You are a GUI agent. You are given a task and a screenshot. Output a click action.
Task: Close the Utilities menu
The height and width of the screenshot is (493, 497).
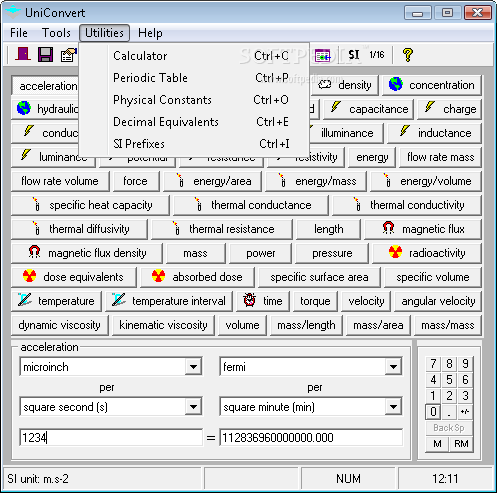(104, 33)
